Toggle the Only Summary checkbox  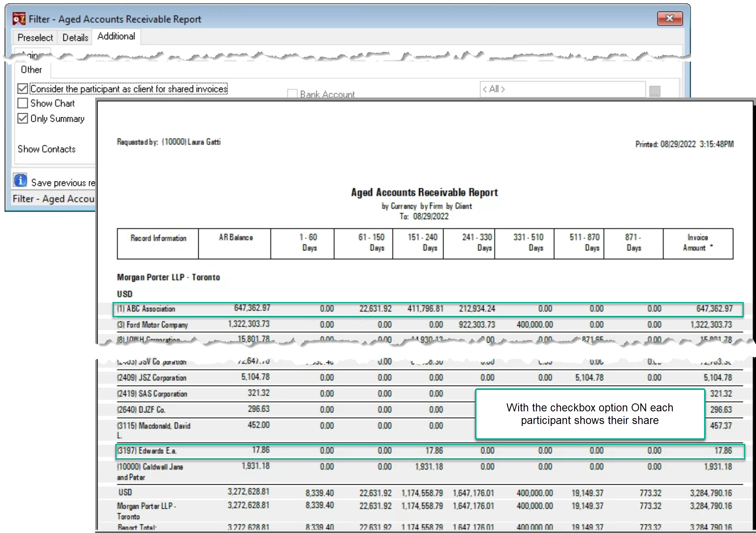(x=23, y=118)
